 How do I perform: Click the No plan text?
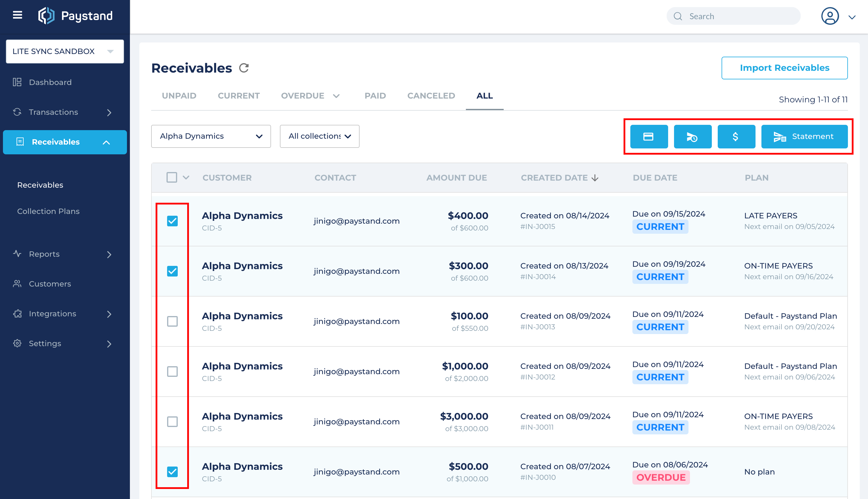point(759,472)
